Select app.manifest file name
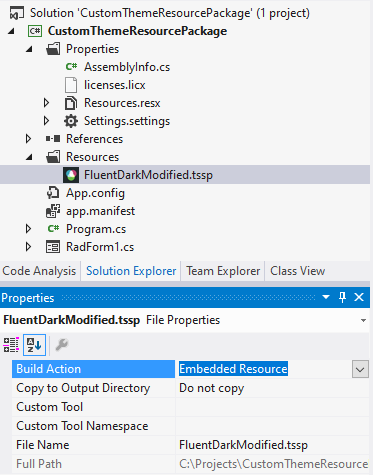The height and width of the screenshot is (475, 373). coord(100,211)
